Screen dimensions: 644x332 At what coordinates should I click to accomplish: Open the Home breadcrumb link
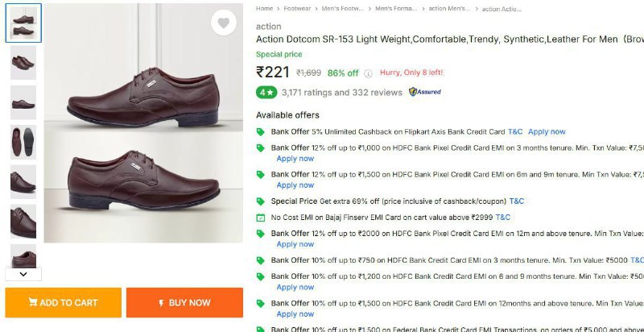[x=264, y=8]
